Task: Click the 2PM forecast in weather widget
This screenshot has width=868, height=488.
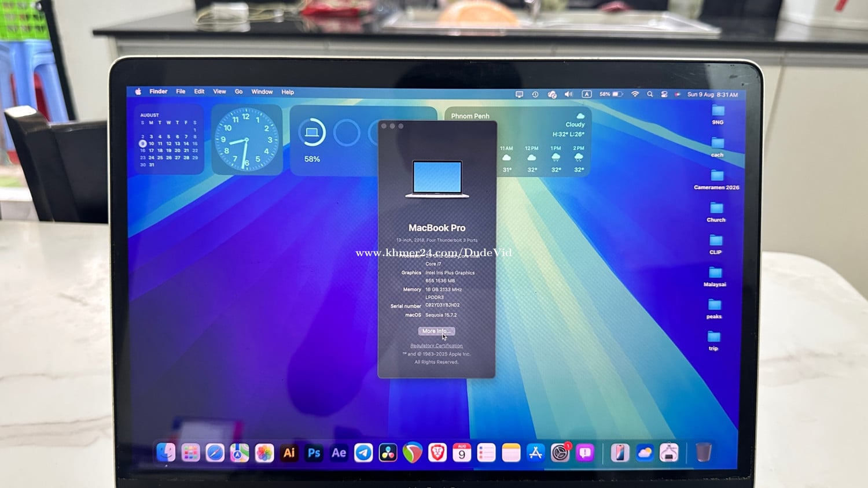Action: tap(579, 159)
